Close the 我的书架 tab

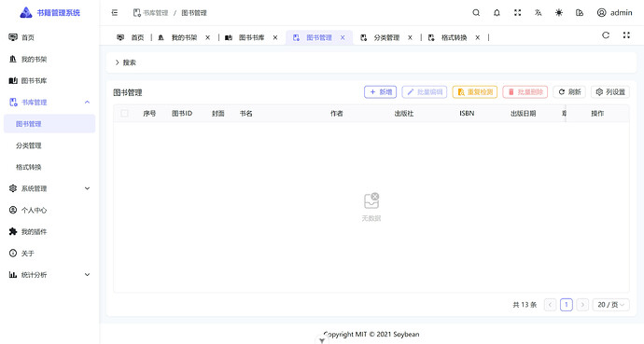(208, 37)
